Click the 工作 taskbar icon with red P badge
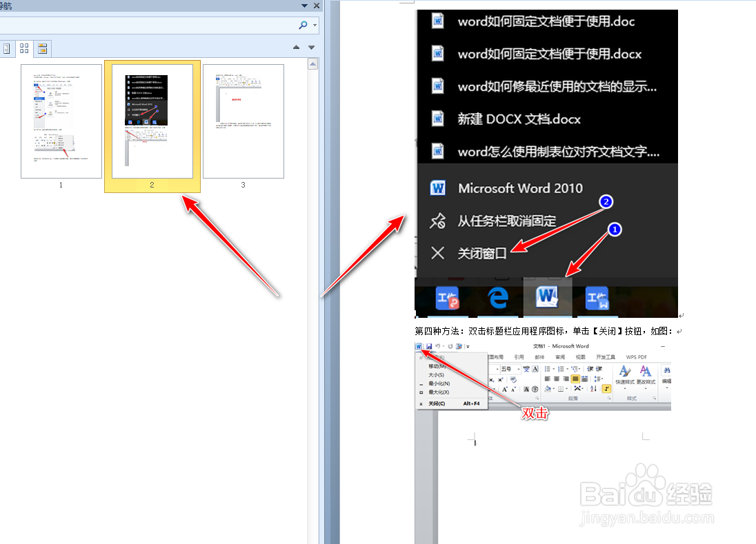 coord(447,298)
